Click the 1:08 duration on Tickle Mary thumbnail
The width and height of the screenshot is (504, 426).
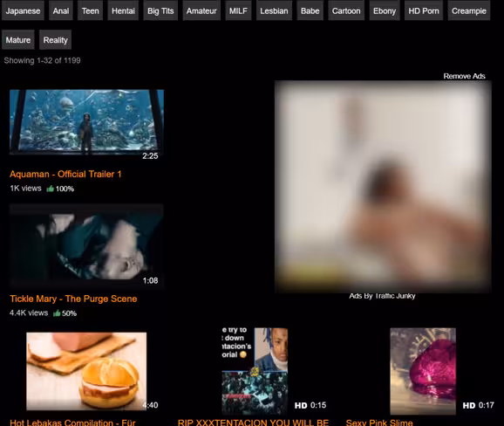pos(150,280)
